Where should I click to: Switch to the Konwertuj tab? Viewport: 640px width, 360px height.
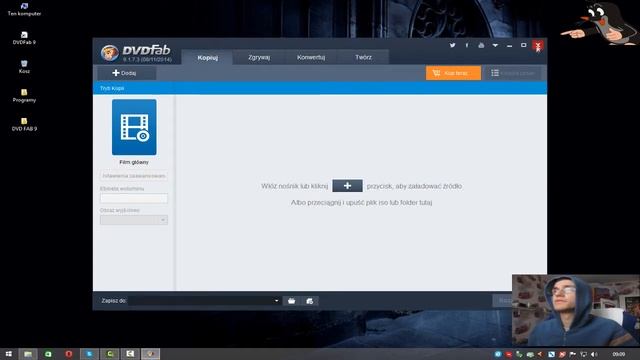pyautogui.click(x=311, y=58)
